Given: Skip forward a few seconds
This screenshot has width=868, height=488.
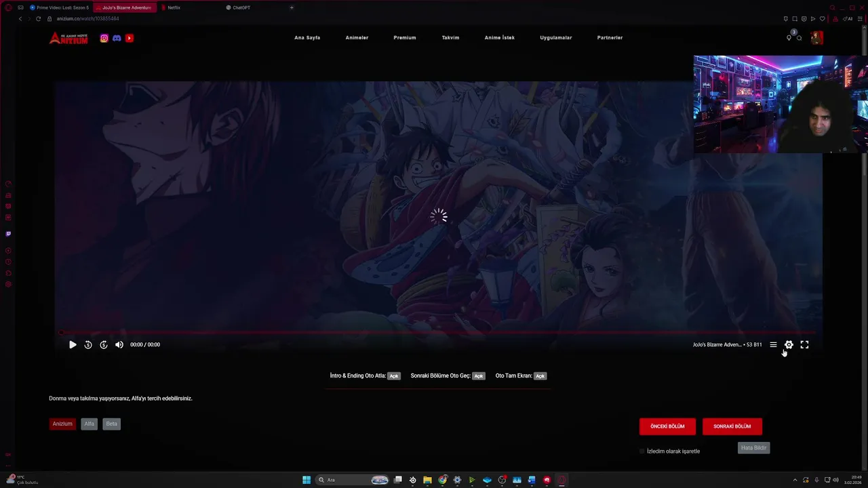Looking at the screenshot, I should [x=104, y=345].
